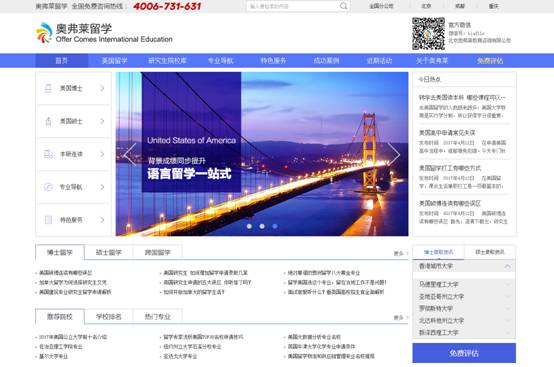Image resolution: width=554 pixels, height=367 pixels.
Task: Open 美国留学 in the navigation bar
Action: click(114, 61)
